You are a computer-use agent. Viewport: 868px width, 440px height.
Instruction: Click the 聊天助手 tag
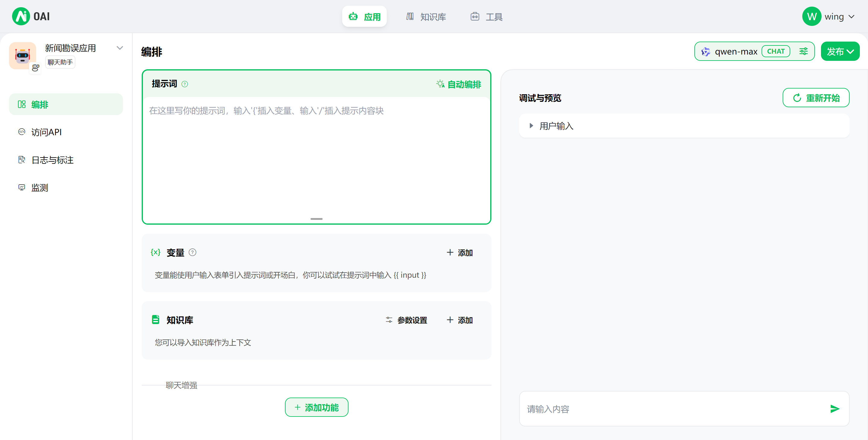coord(60,62)
